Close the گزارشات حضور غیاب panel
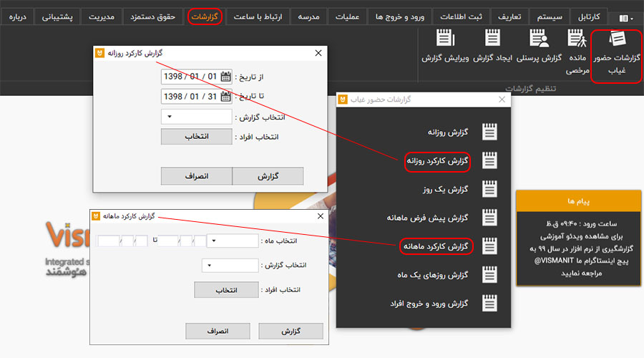 tap(502, 100)
